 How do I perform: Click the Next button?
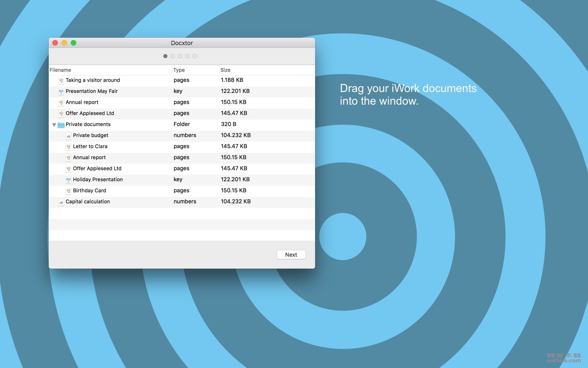291,255
